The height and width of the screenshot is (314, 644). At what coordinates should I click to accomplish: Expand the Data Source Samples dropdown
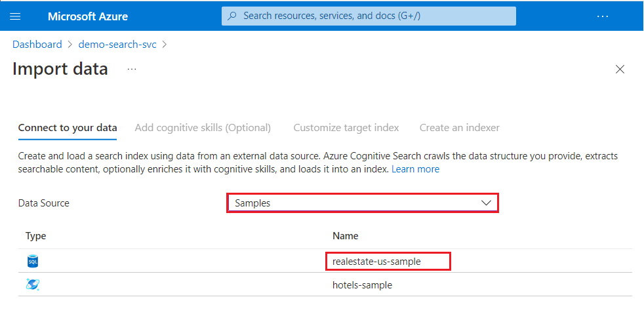coord(363,203)
